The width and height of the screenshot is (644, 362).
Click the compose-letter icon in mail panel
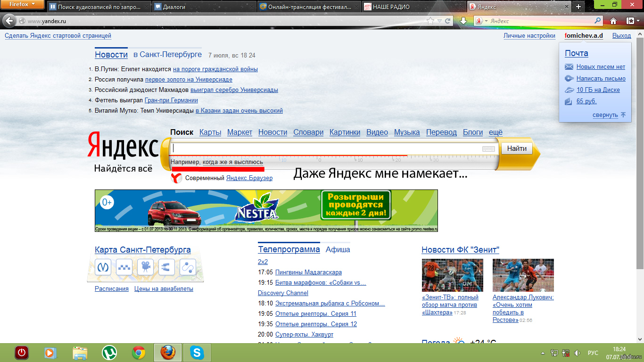(x=569, y=79)
